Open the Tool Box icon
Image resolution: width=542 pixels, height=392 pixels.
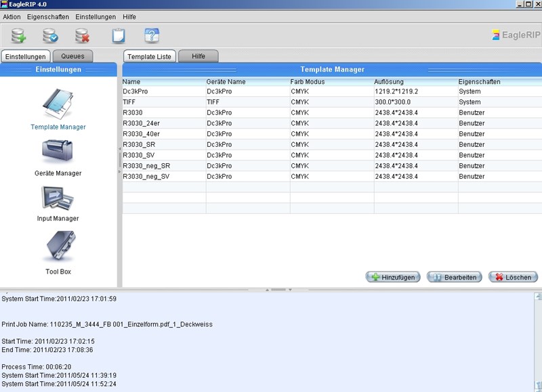pos(58,247)
